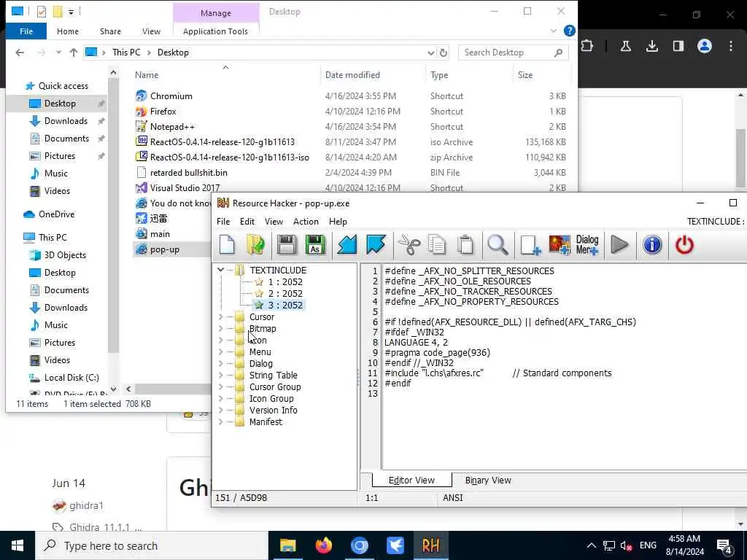Select Downloads under Quick access
This screenshot has width=747, height=560.
(x=66, y=121)
